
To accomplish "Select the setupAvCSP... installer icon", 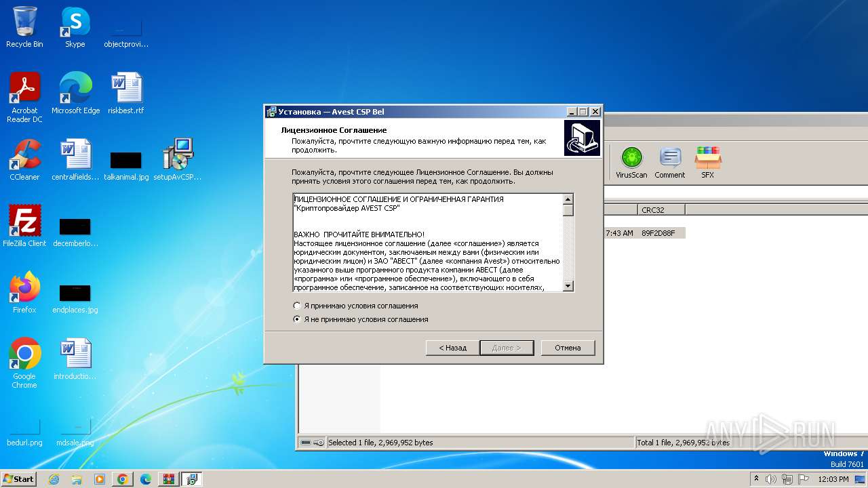I will coord(178,160).
